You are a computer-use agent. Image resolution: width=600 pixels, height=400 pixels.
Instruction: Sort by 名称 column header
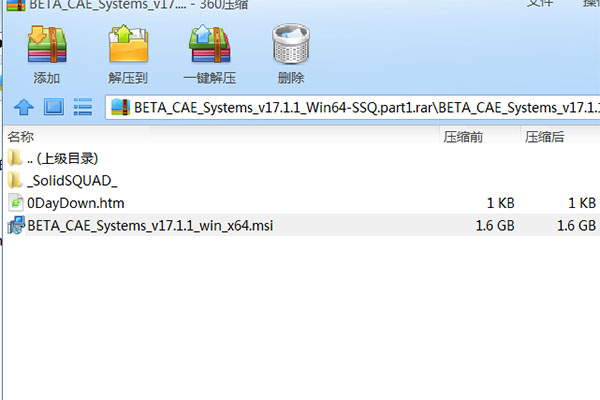21,137
